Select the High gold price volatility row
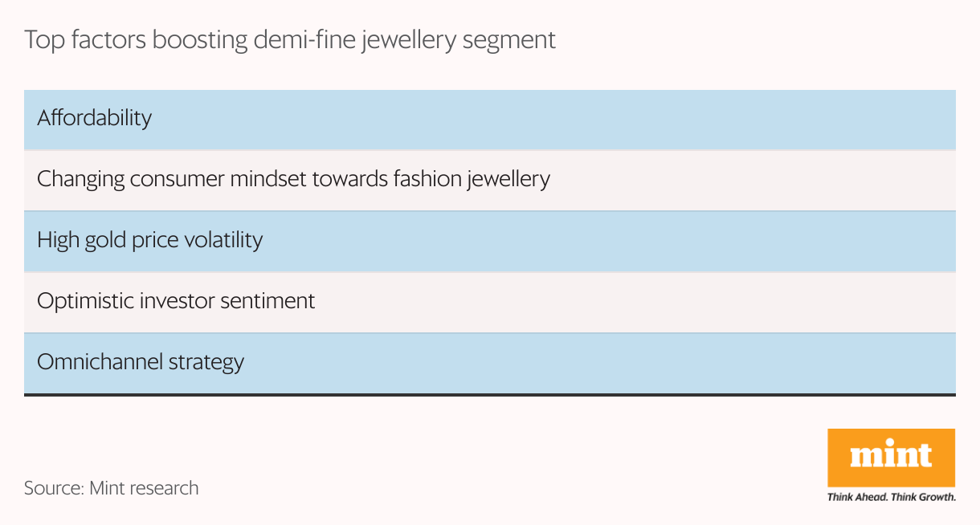The width and height of the screenshot is (980, 525). pyautogui.click(x=489, y=241)
